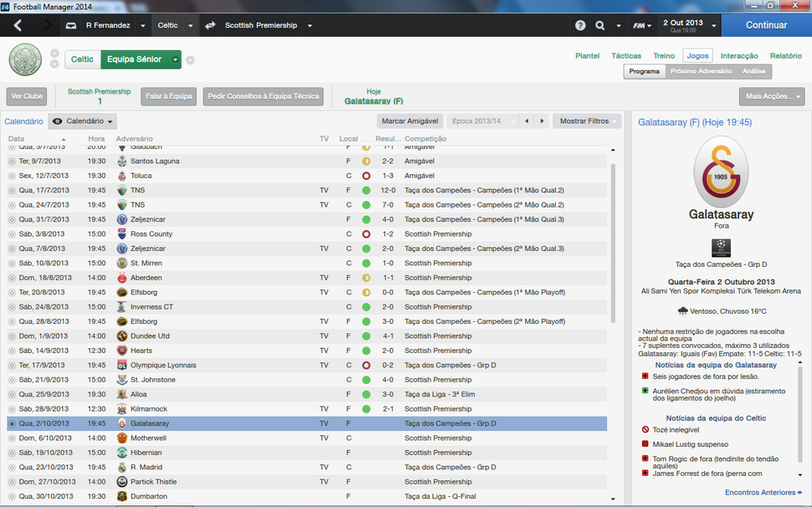Click the Continuar button
812x507 pixels.
pos(767,25)
